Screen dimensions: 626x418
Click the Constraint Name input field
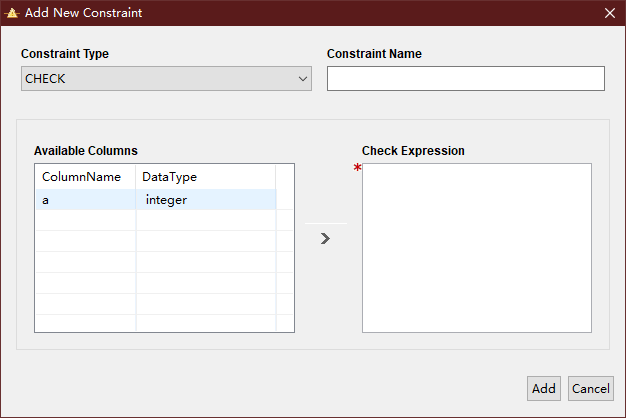[x=466, y=79]
